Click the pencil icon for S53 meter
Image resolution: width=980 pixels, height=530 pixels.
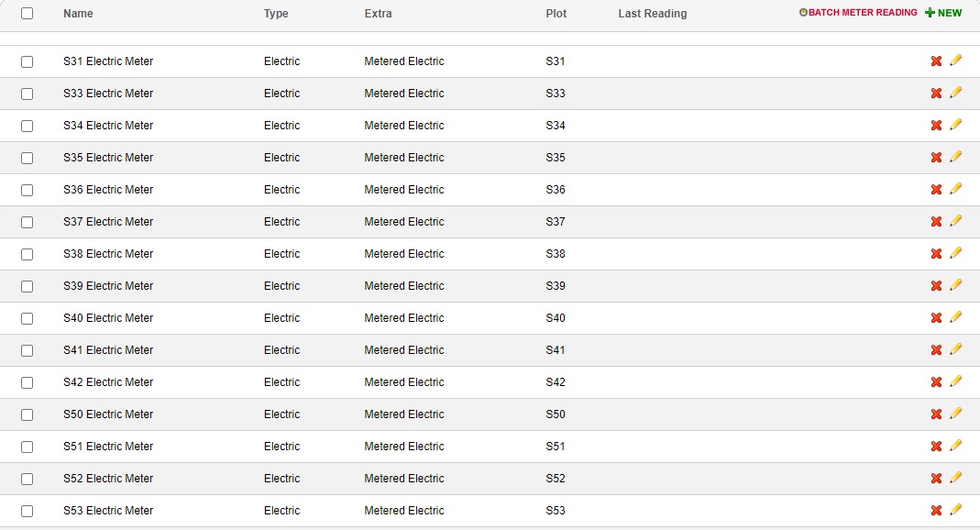tap(956, 510)
